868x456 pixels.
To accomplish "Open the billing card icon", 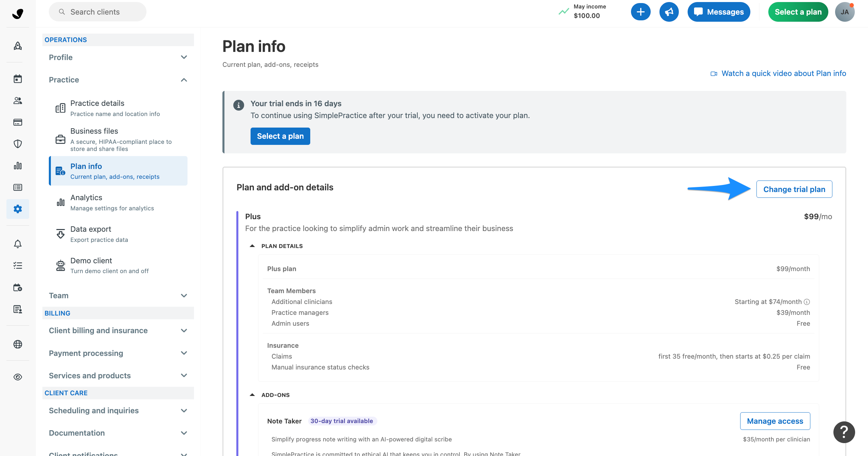I will pyautogui.click(x=18, y=122).
